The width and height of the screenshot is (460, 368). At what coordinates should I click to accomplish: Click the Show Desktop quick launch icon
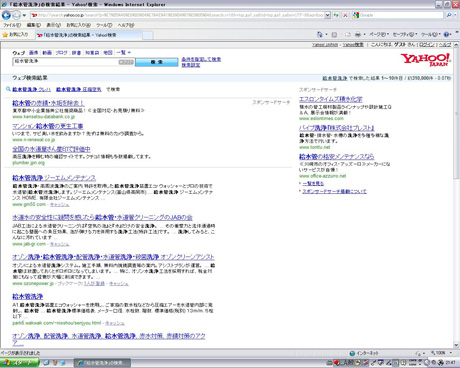tap(47, 363)
